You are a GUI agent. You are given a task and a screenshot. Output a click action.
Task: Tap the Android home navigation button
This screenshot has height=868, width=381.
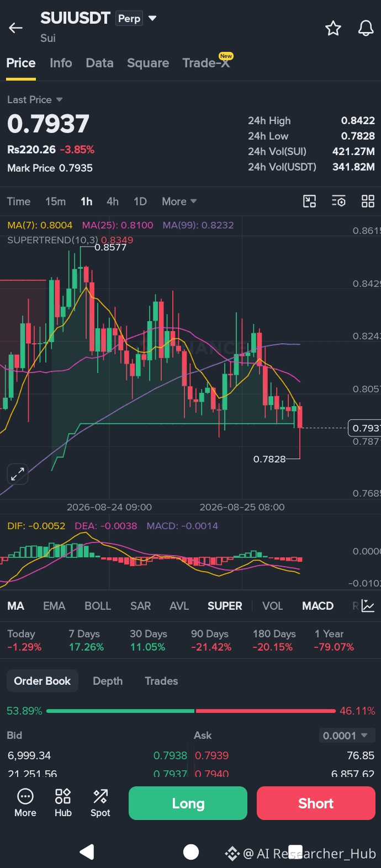[x=190, y=852]
